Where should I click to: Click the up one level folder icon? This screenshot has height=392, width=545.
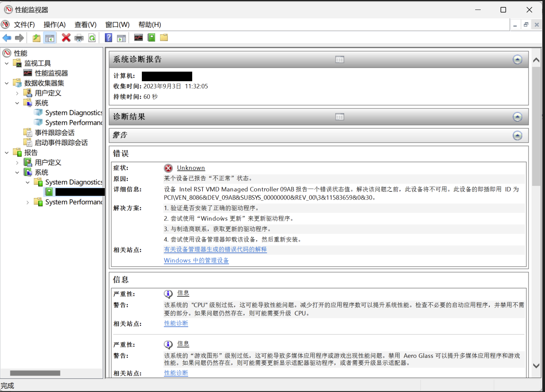click(x=36, y=38)
